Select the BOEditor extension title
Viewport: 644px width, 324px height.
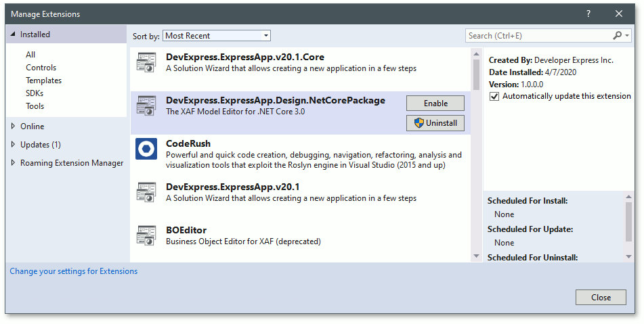click(186, 230)
